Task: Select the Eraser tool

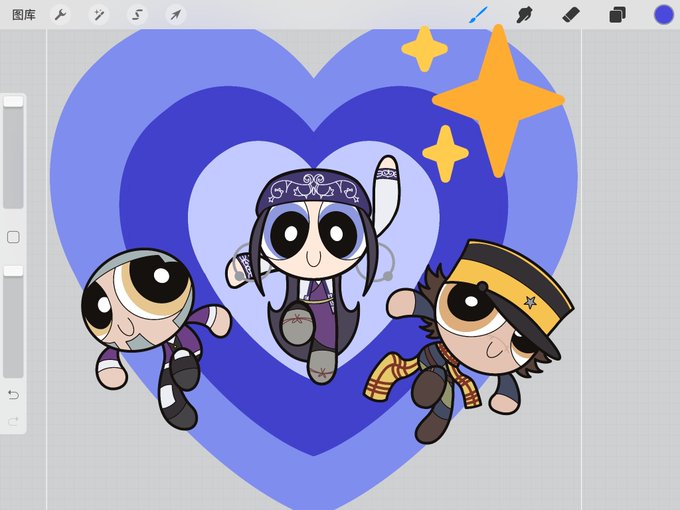Action: coord(571,15)
